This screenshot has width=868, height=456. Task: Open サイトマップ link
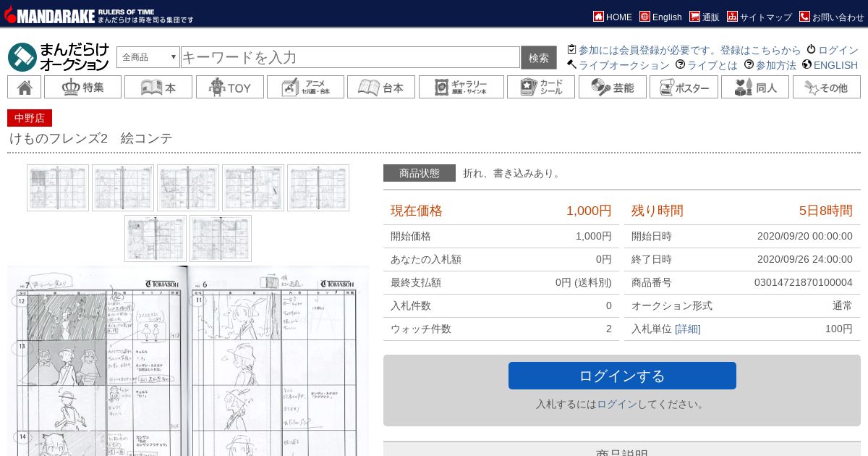[x=765, y=17]
